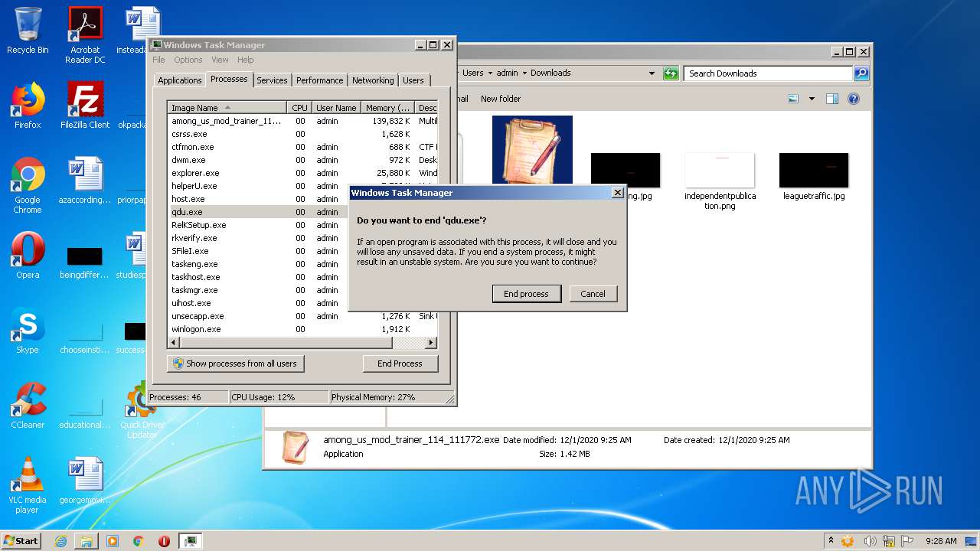980x551 pixels.
Task: Sort processes by the User Name column
Action: (x=336, y=108)
